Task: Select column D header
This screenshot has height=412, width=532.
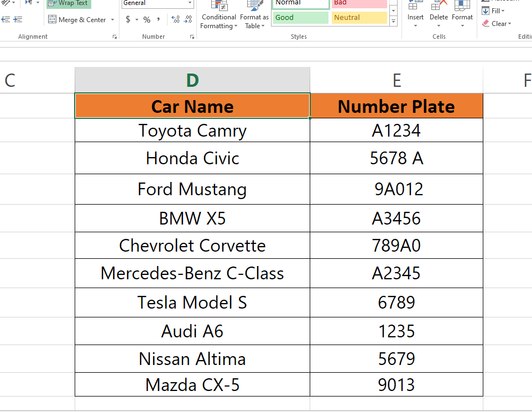Action: tap(192, 80)
